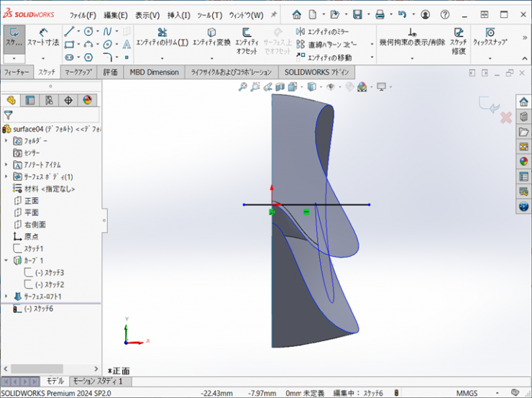Click the red X to cancel the sketch

click(505, 117)
